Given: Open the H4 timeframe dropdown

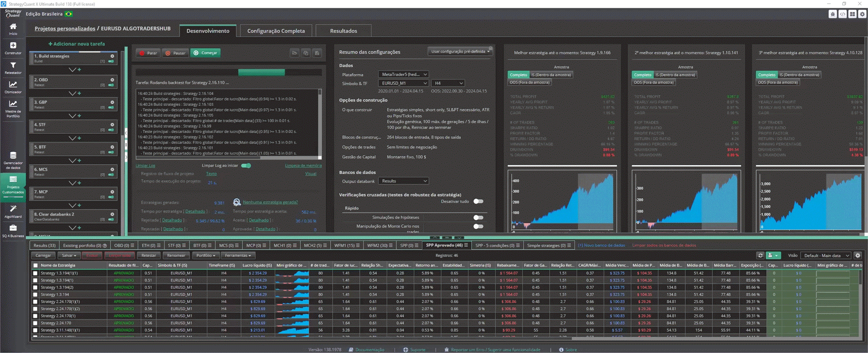Looking at the screenshot, I should [x=448, y=83].
